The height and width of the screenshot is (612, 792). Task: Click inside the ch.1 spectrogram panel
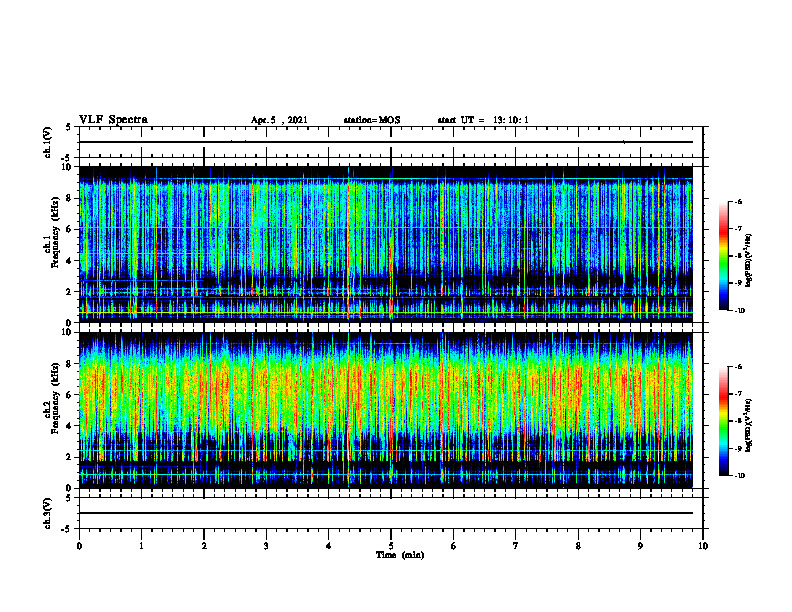point(386,244)
